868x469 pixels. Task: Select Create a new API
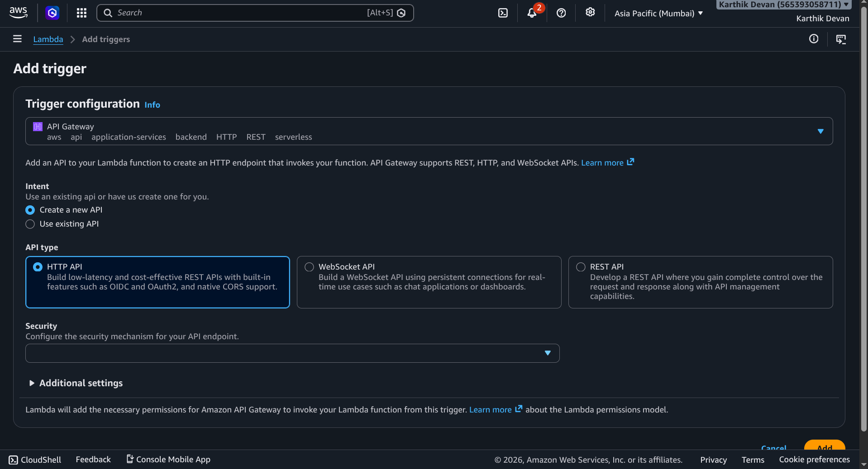[30, 210]
